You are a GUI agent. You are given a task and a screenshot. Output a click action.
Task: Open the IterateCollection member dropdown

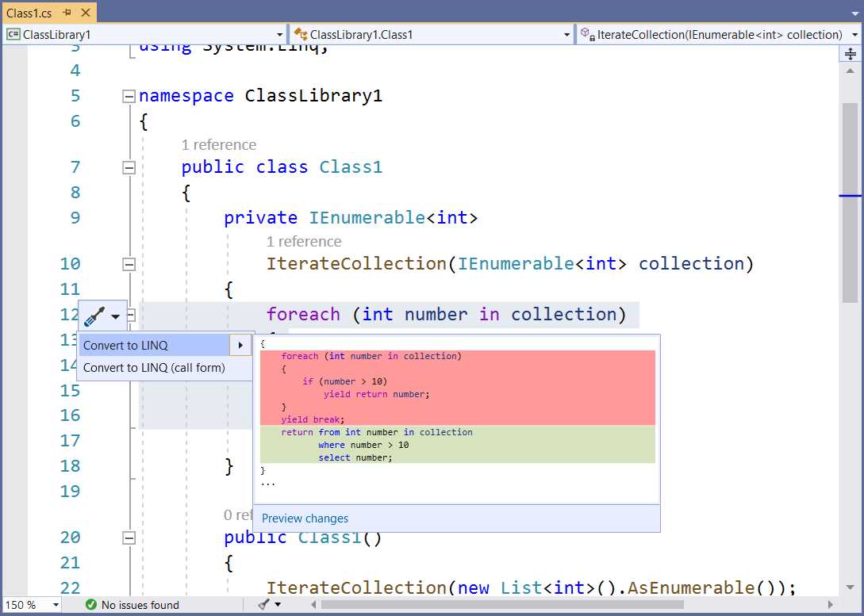point(854,34)
